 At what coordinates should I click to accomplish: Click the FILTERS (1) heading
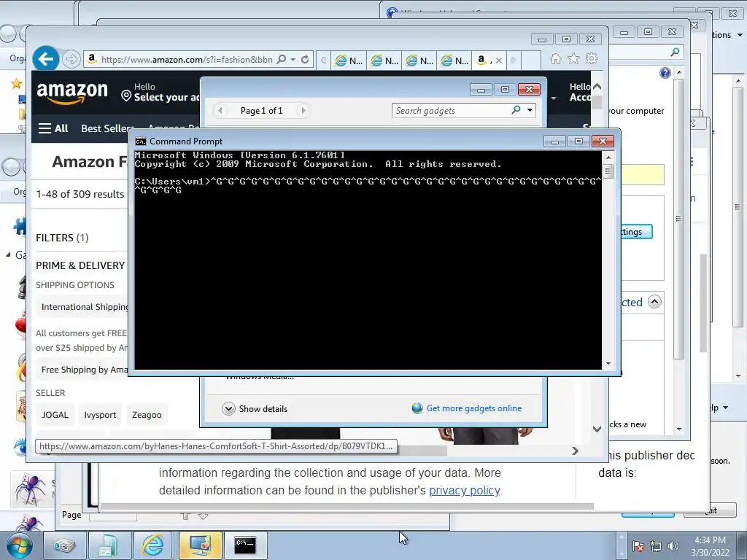(62, 238)
